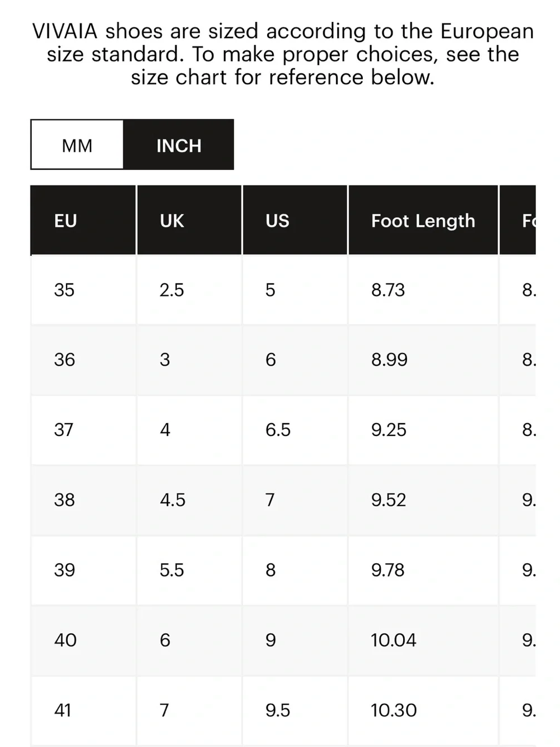Select EU size 41 cell
This screenshot has height=747, width=560.
83,710
